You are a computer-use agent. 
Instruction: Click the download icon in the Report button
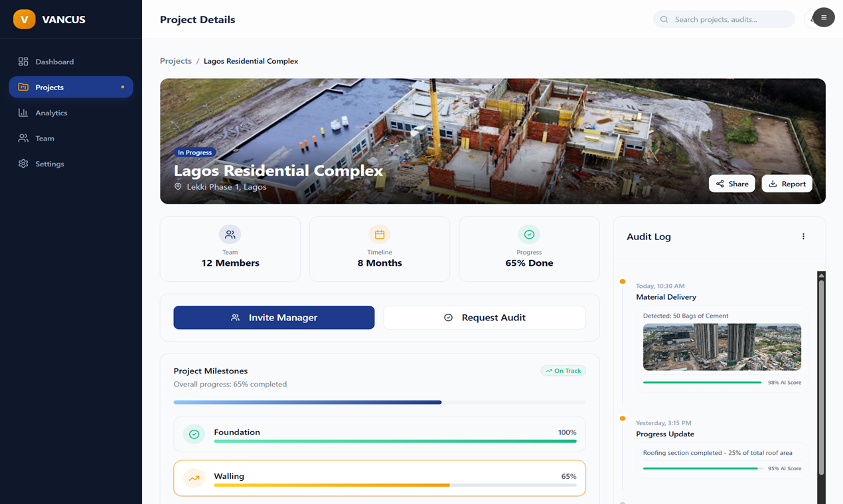773,184
